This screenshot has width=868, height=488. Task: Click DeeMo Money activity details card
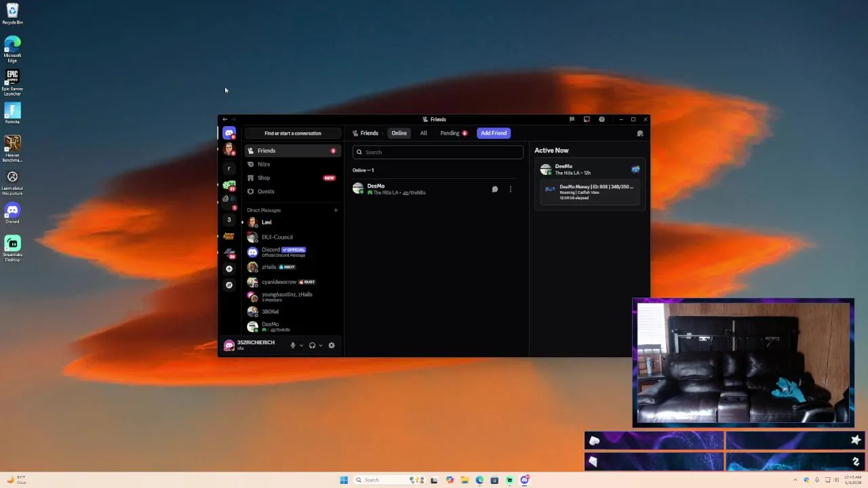pyautogui.click(x=589, y=193)
